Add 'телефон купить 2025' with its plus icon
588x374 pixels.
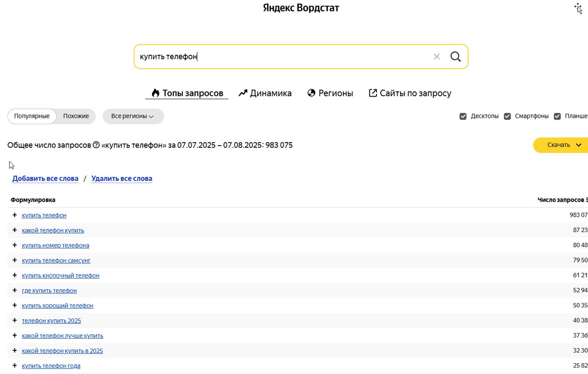pos(15,320)
